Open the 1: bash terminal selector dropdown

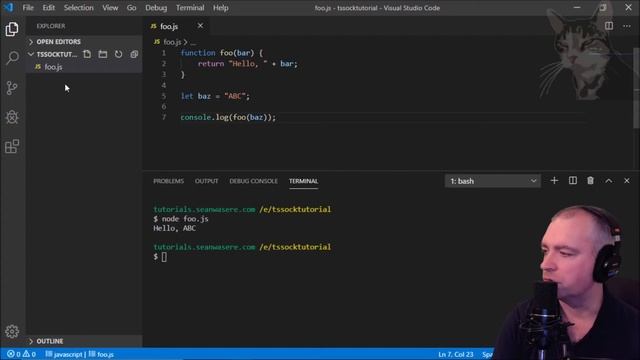493,181
